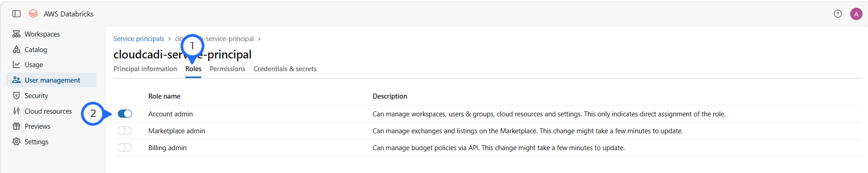Enable the Marketplace admin role toggle
Viewport: 868px width, 173px height.
125,131
